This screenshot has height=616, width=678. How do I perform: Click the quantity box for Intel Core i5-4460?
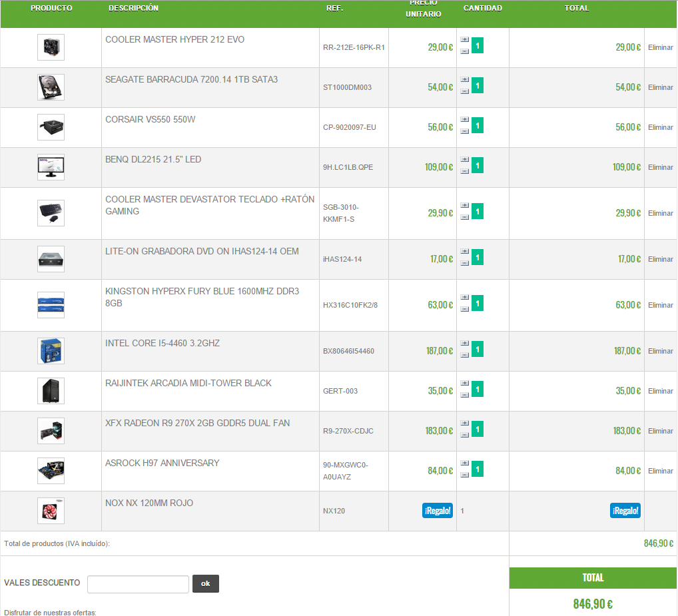click(478, 349)
